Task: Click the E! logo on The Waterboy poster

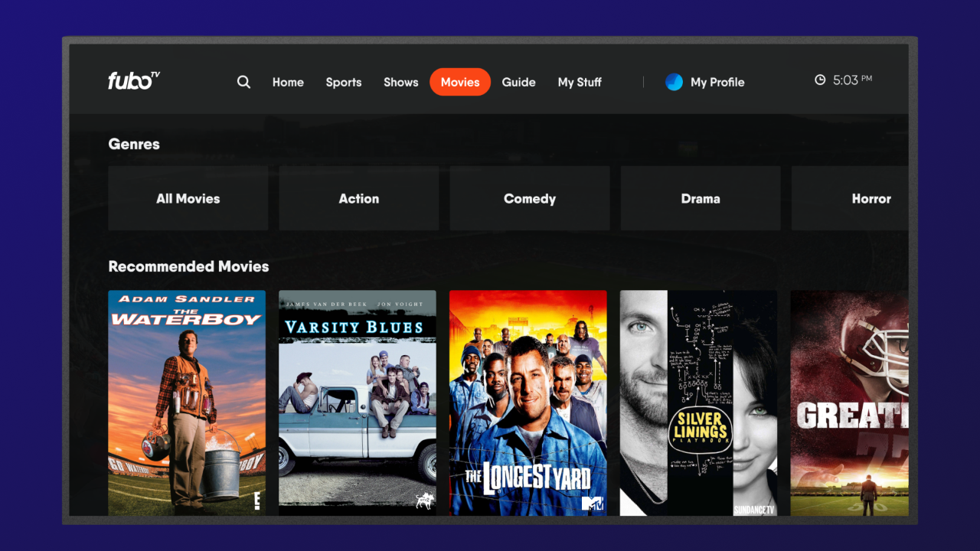Action: coord(258,501)
